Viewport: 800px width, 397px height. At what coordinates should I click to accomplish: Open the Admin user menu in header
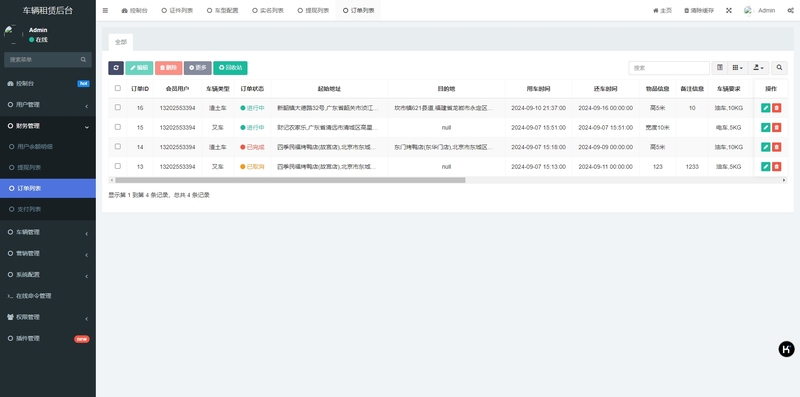pos(760,10)
